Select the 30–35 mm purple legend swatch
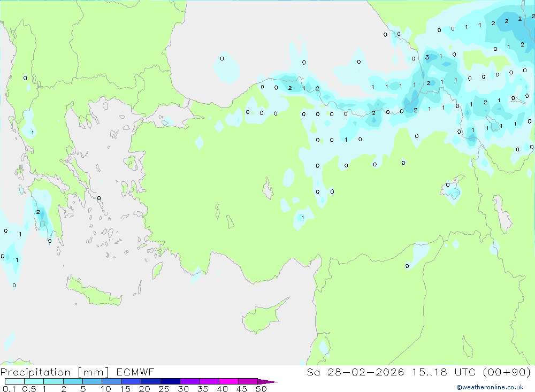The width and height of the screenshot is (535, 392). click(x=190, y=381)
